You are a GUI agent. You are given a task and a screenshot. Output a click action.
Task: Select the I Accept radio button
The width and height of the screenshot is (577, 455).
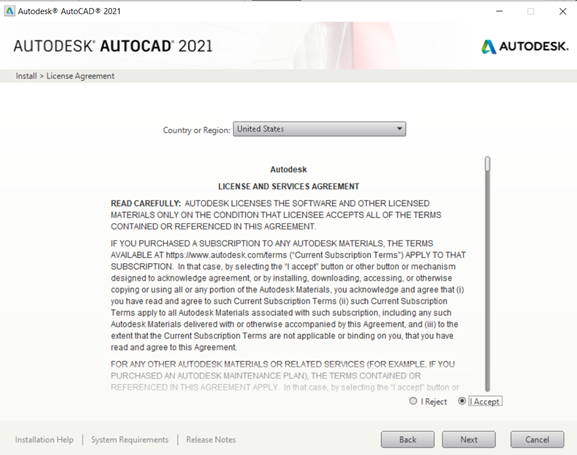462,401
